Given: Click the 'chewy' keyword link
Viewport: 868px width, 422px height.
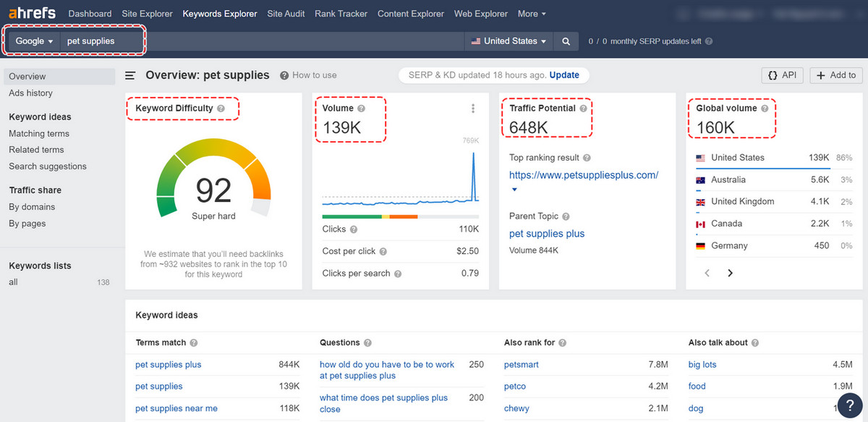Looking at the screenshot, I should click(x=516, y=409).
